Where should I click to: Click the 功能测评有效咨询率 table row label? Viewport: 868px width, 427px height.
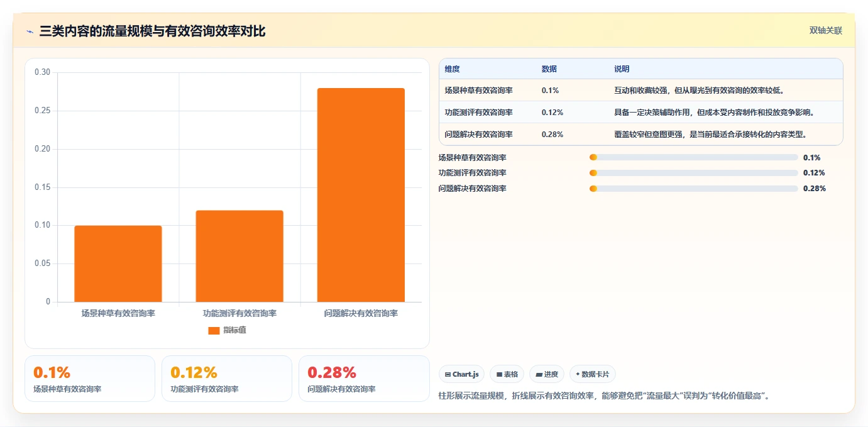pyautogui.click(x=478, y=113)
